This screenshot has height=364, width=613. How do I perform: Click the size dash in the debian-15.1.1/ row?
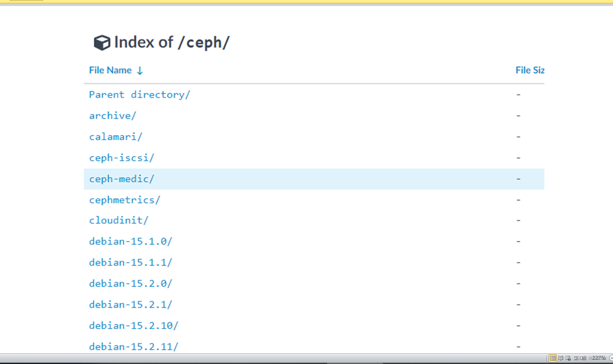pos(518,262)
